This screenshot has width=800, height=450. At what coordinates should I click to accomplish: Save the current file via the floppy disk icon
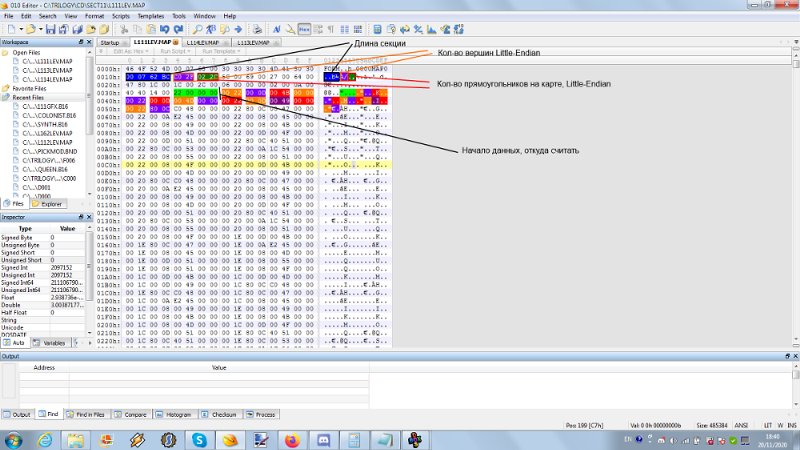50,29
